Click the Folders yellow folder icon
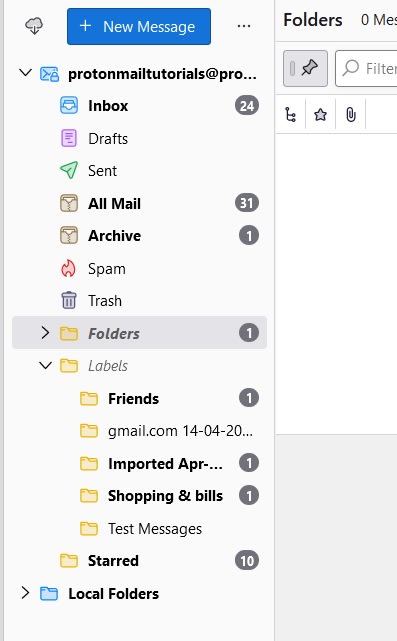 point(69,333)
